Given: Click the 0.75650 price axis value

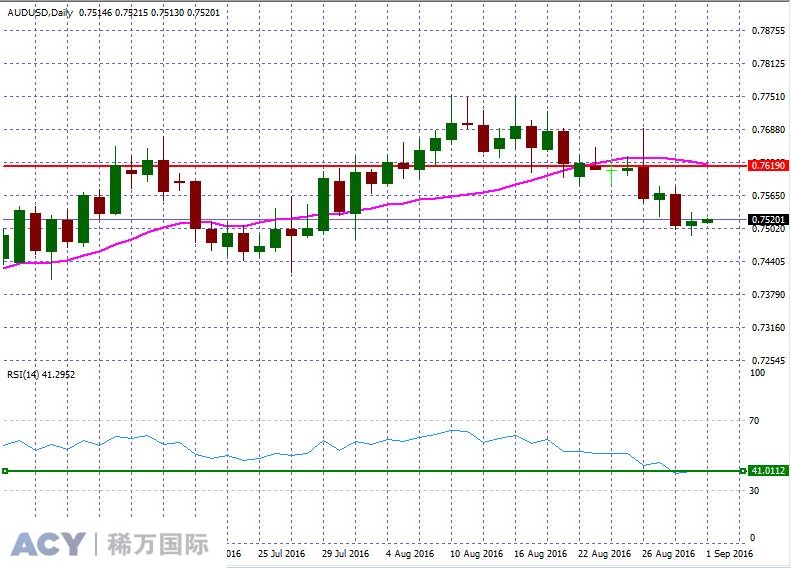Looking at the screenshot, I should click(768, 196).
